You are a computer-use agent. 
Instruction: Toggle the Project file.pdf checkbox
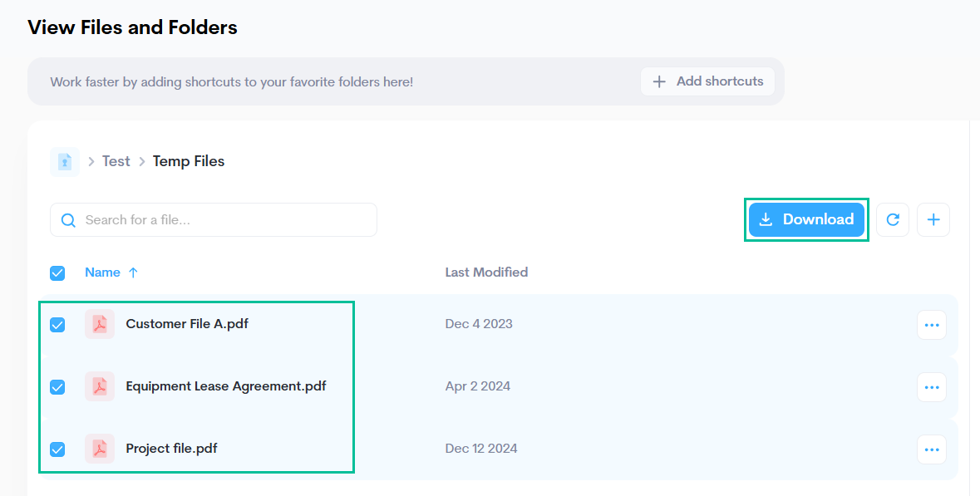57,449
